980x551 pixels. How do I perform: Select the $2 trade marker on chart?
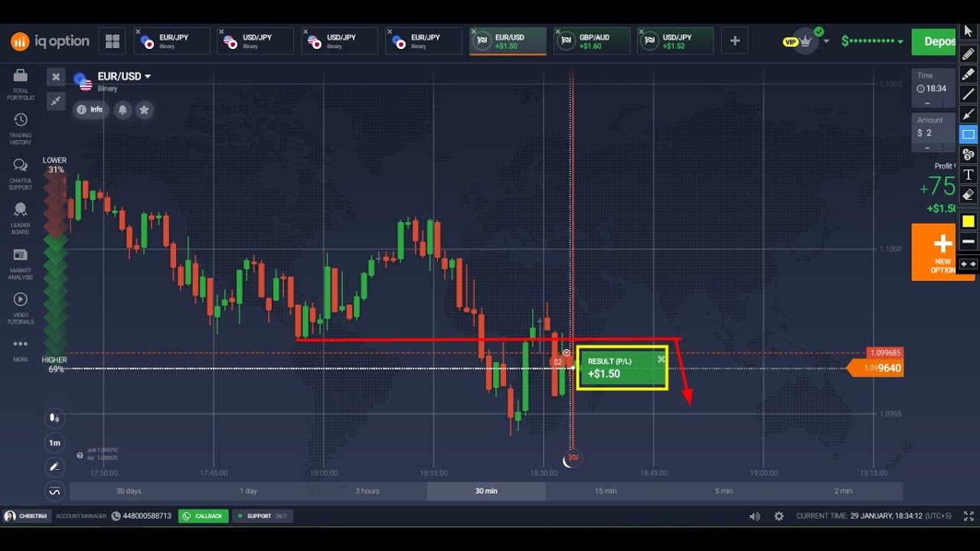tap(558, 362)
